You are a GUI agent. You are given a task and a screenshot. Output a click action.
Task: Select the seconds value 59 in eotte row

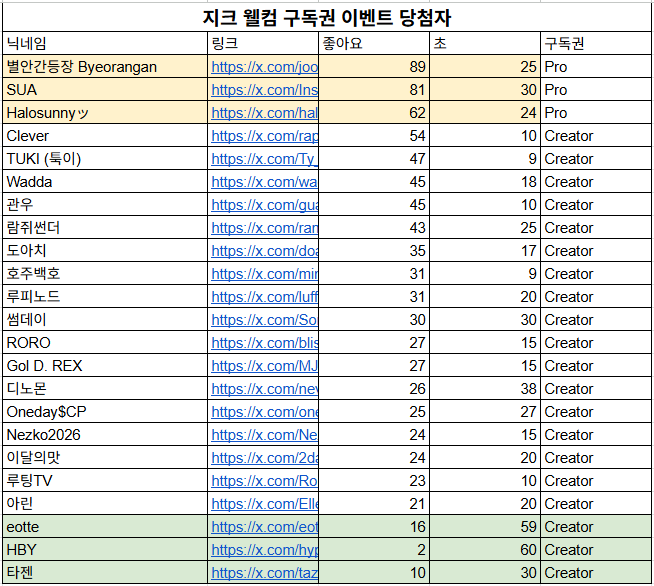[485, 526]
